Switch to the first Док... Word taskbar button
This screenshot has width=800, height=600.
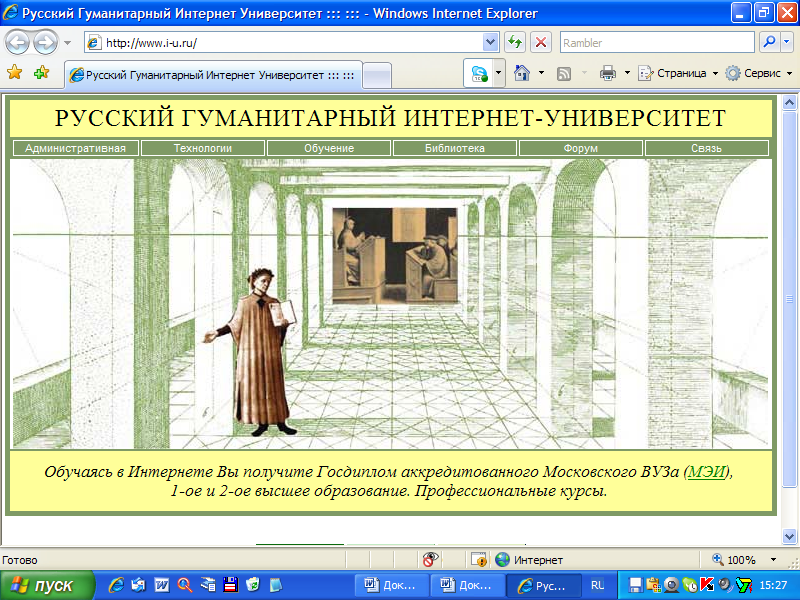[x=390, y=585]
